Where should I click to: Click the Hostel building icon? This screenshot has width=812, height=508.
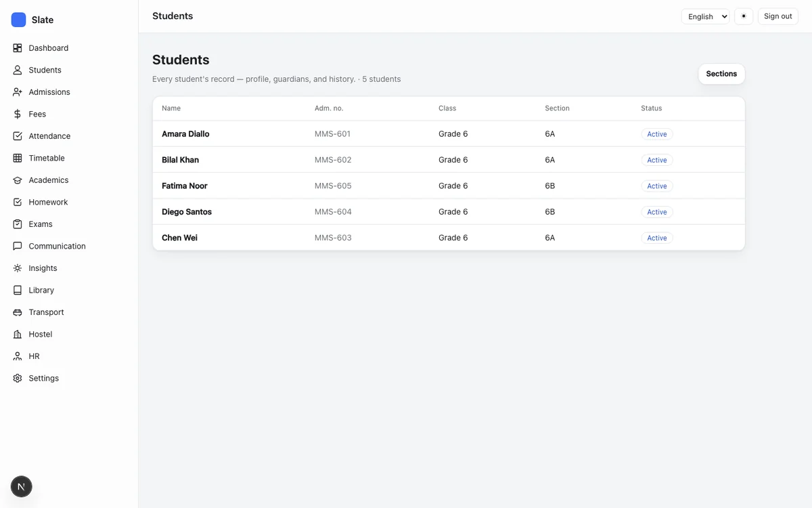click(x=18, y=334)
